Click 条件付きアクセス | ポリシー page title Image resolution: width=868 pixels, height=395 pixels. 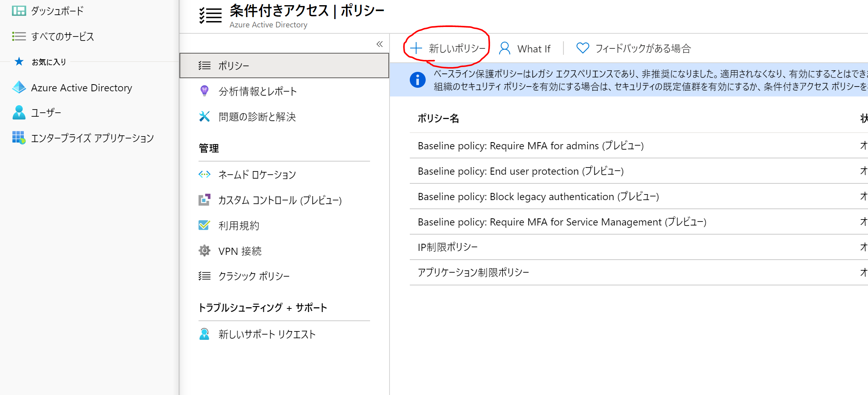(x=307, y=11)
